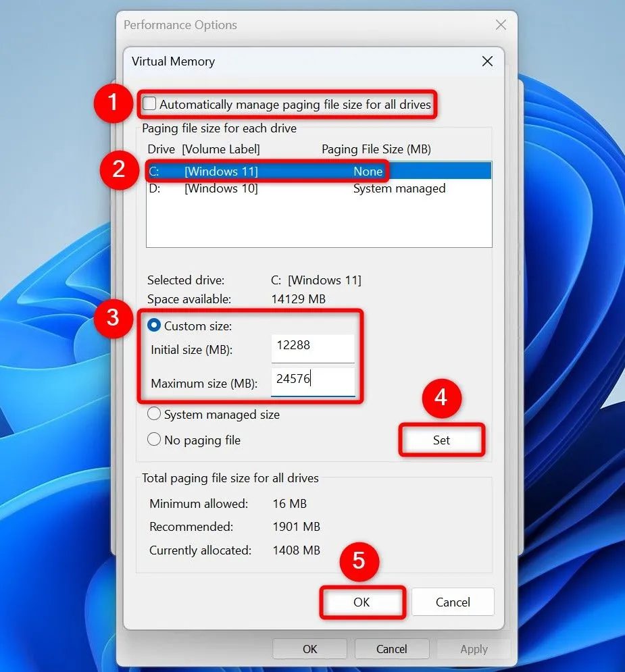This screenshot has width=625, height=672.
Task: Confirm with OK in Virtual Memory dialog
Action: coord(361,602)
